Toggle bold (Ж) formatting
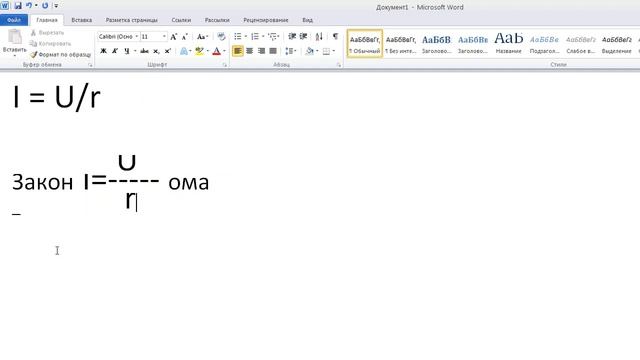This screenshot has height=360, width=640. (x=103, y=51)
